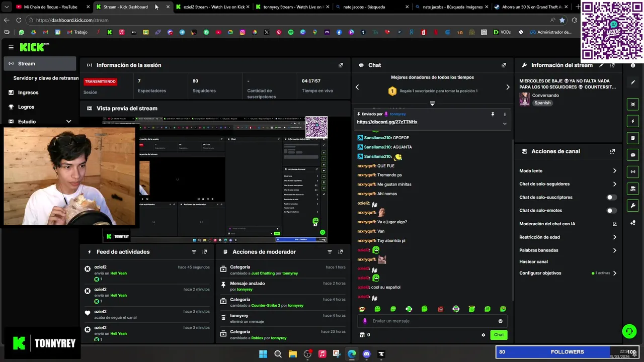Viewport: 644px width, 362px height.
Task: Show previous top donor with left arrow
Action: [357, 87]
